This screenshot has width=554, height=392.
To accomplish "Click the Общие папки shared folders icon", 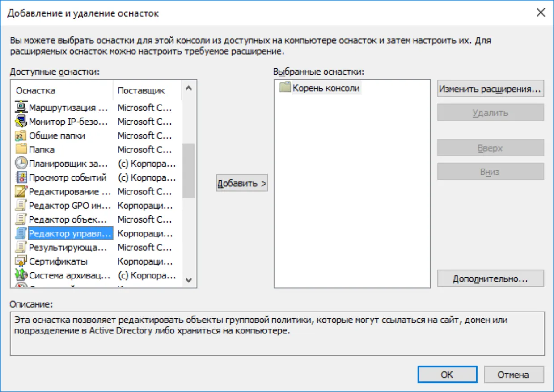I will coord(21,135).
